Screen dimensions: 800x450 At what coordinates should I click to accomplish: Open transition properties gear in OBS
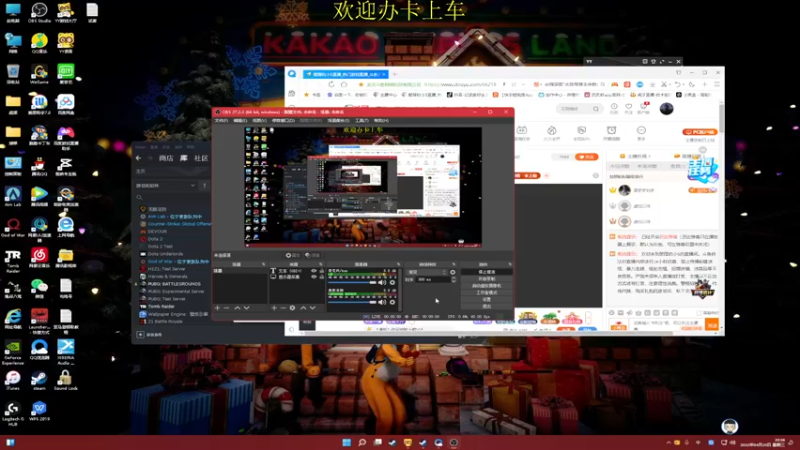pyautogui.click(x=453, y=272)
